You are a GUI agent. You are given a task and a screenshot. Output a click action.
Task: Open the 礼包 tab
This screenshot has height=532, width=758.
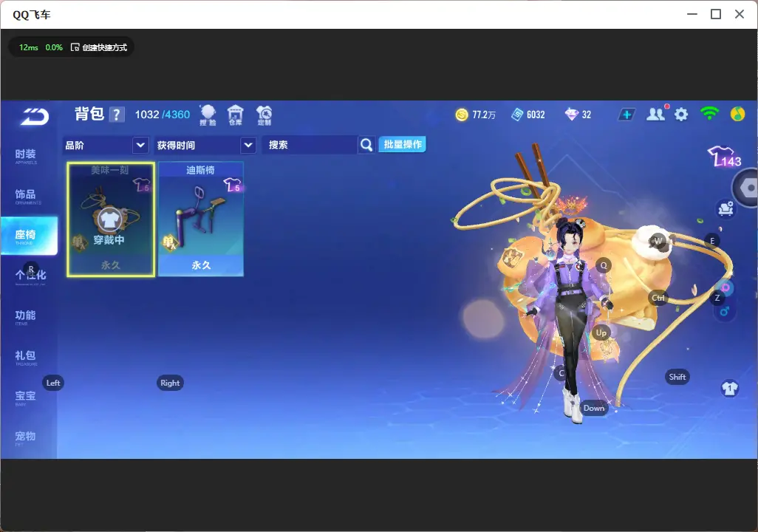(x=26, y=356)
